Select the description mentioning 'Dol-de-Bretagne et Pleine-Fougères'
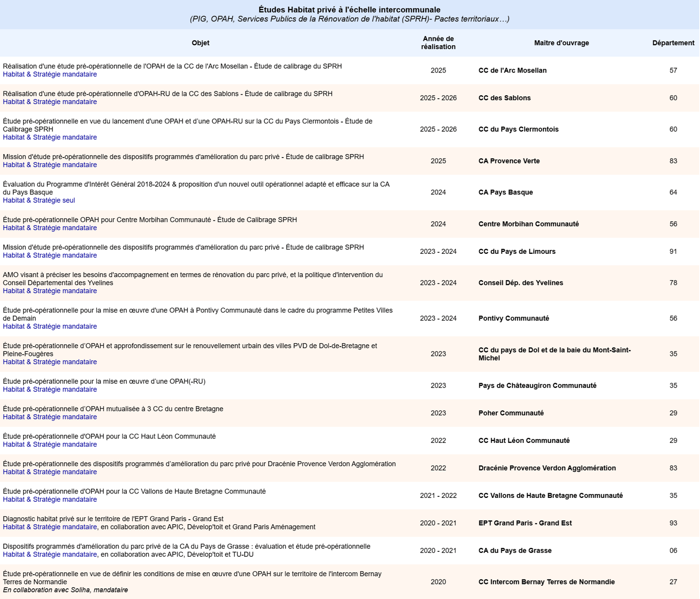This screenshot has height=599, width=700. point(190,350)
